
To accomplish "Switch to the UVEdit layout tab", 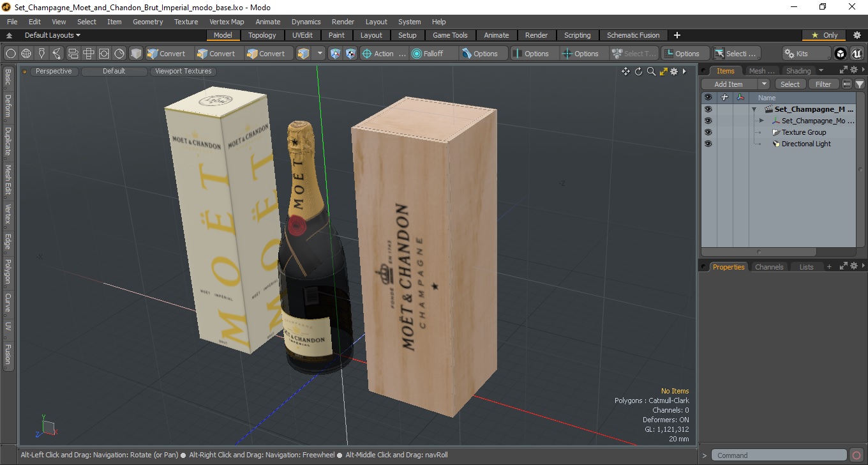I will (303, 35).
